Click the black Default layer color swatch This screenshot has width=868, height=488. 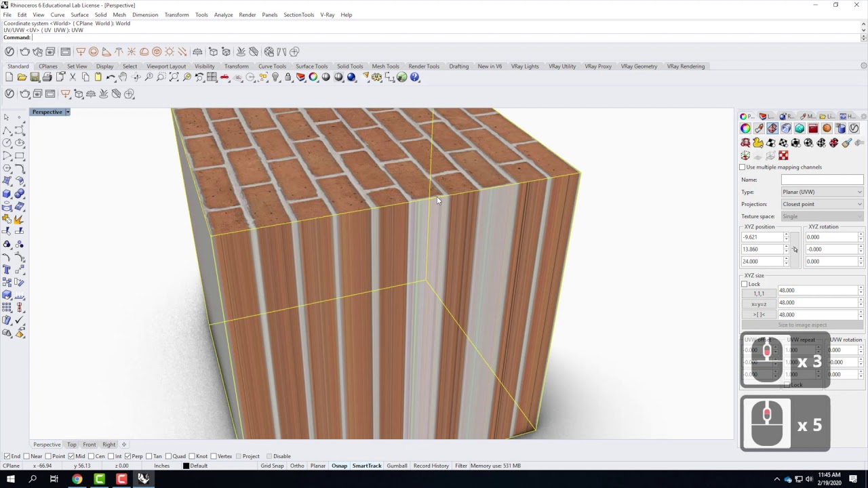(x=186, y=466)
